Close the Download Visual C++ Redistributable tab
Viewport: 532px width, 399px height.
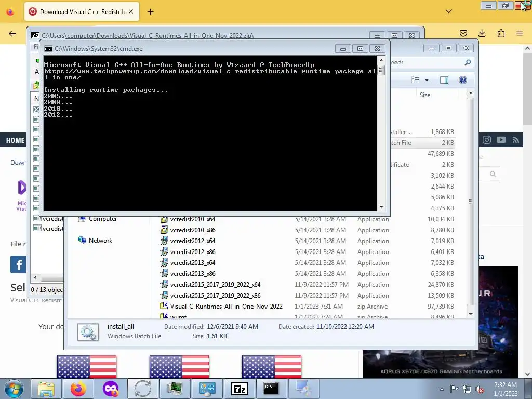pos(131,11)
